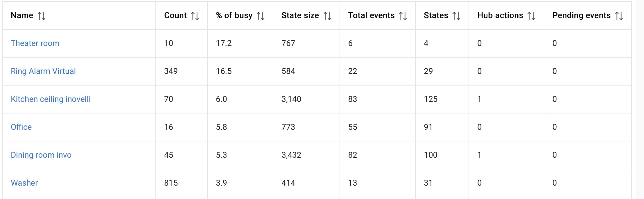Select the 3,432 state size cell
Screen dimensions: 644x199
[x=291, y=155]
